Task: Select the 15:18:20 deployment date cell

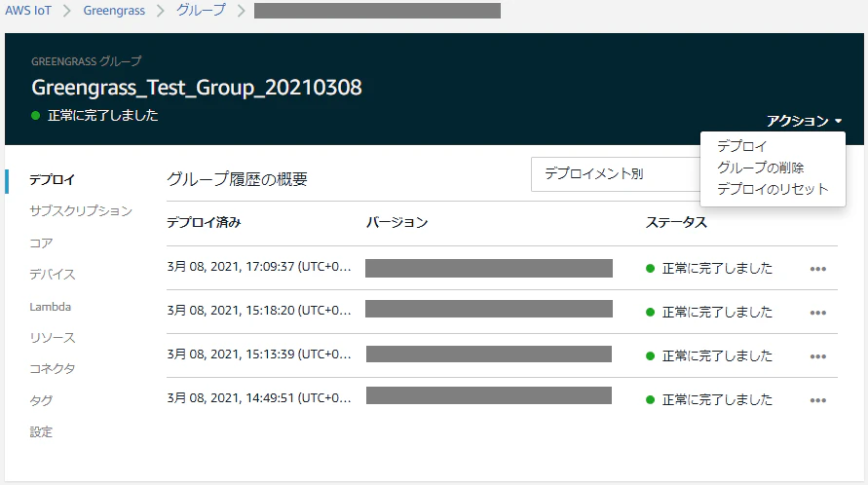Action: 259,310
